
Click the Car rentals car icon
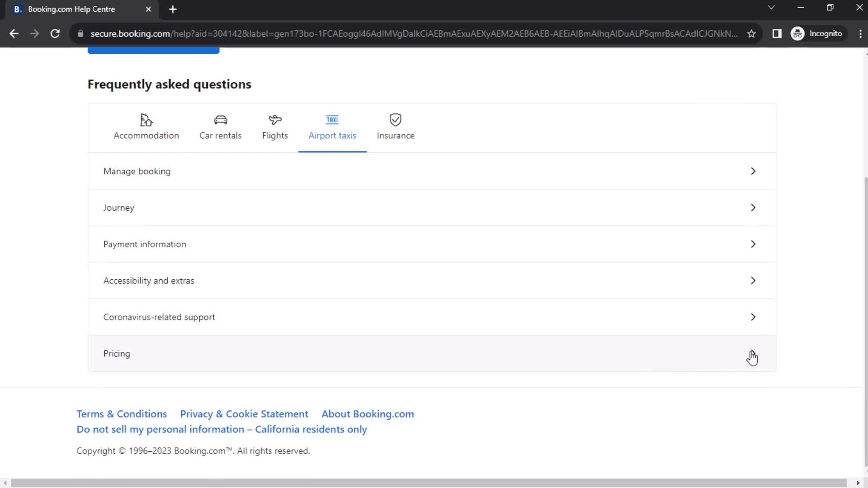pyautogui.click(x=221, y=120)
